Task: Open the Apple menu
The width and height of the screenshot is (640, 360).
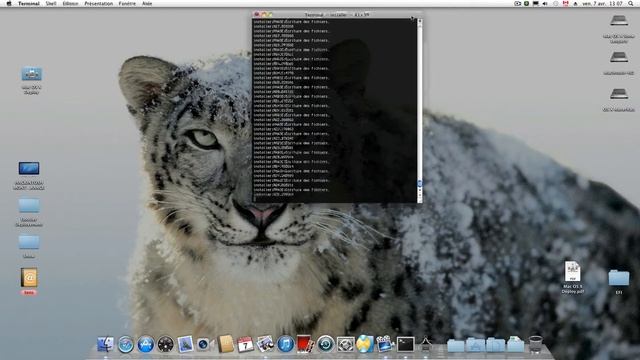Action: 9,3
